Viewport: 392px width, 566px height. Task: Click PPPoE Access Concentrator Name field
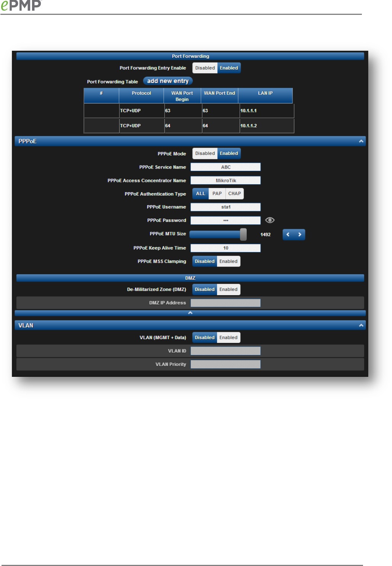point(225,180)
